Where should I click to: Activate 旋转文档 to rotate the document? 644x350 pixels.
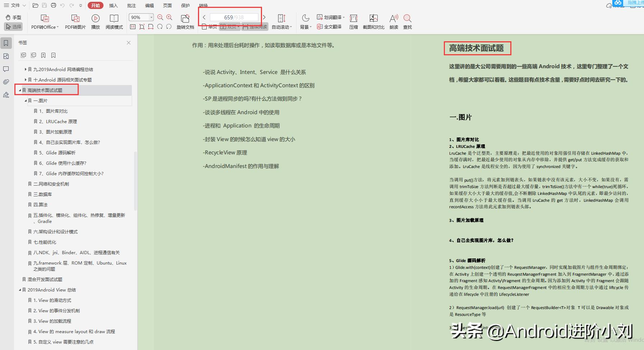click(185, 22)
